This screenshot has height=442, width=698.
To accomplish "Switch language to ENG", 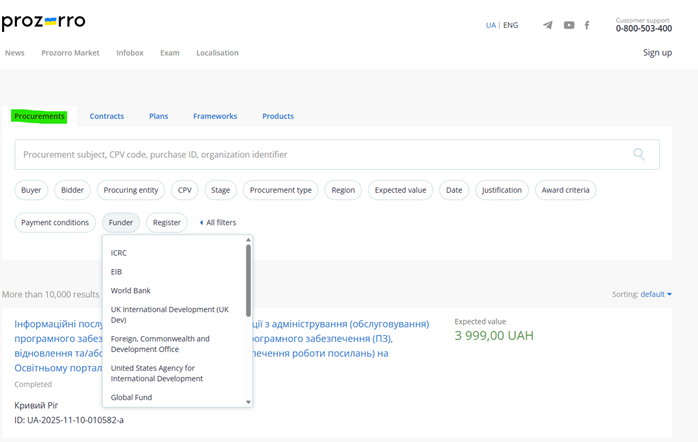I will click(510, 25).
